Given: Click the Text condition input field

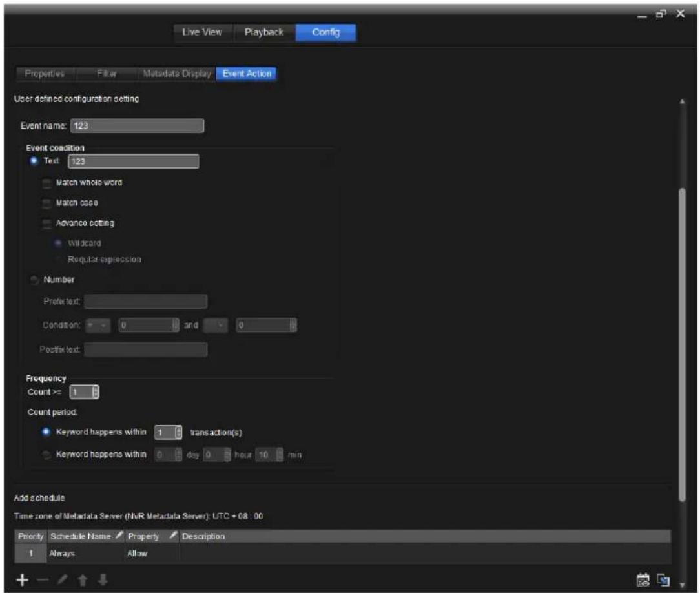Looking at the screenshot, I should click(x=134, y=161).
